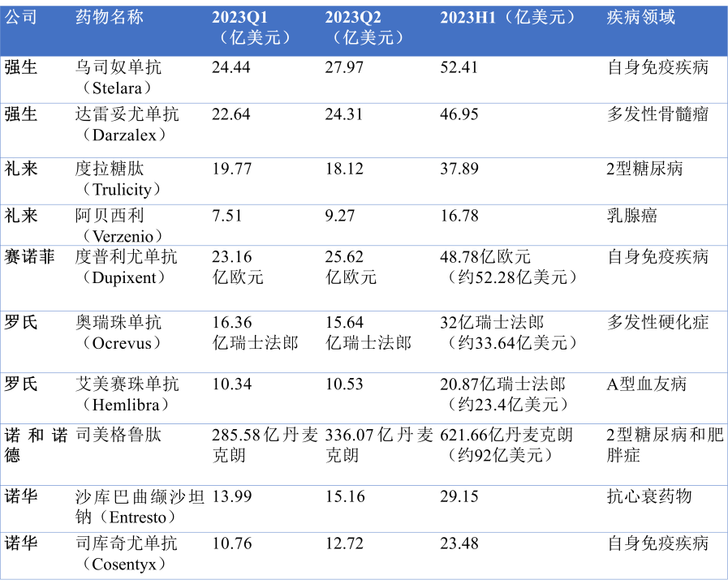The width and height of the screenshot is (728, 584).
Task: Click the 2023Q1（亿美元） header cell
Action: [252, 28]
